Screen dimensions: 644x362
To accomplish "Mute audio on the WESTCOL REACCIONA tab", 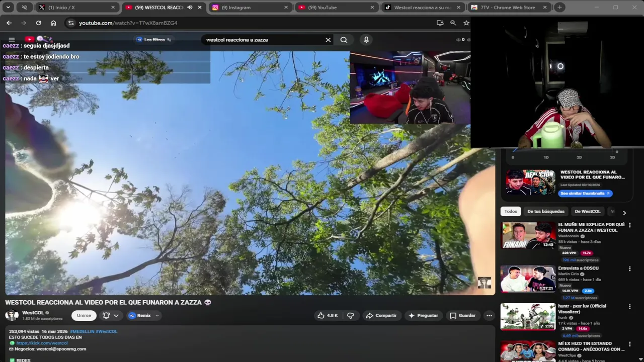I will (x=190, y=8).
